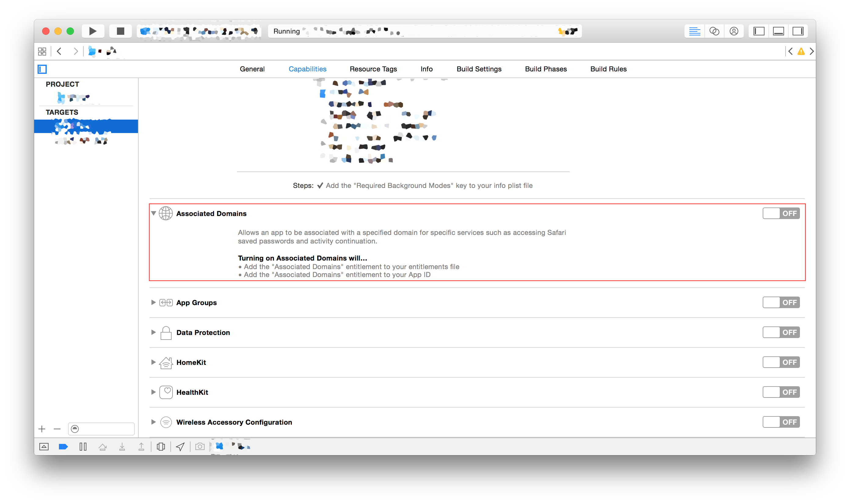Click the 'TARGETS' section header
Viewport: 850px width, 504px height.
click(x=62, y=112)
